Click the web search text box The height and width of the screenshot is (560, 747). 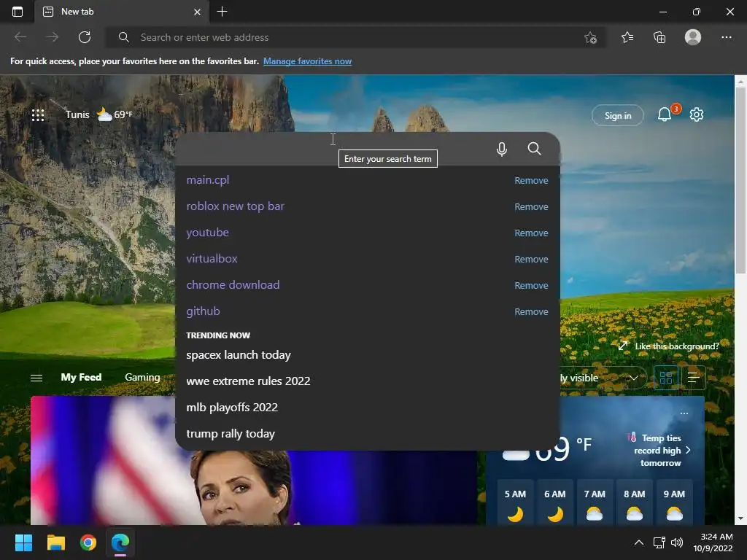[333, 149]
